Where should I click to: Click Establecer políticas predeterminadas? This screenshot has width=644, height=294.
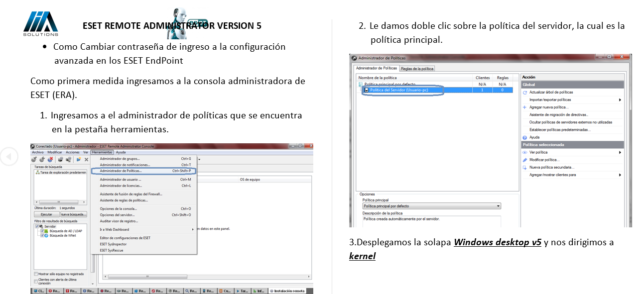pos(560,130)
